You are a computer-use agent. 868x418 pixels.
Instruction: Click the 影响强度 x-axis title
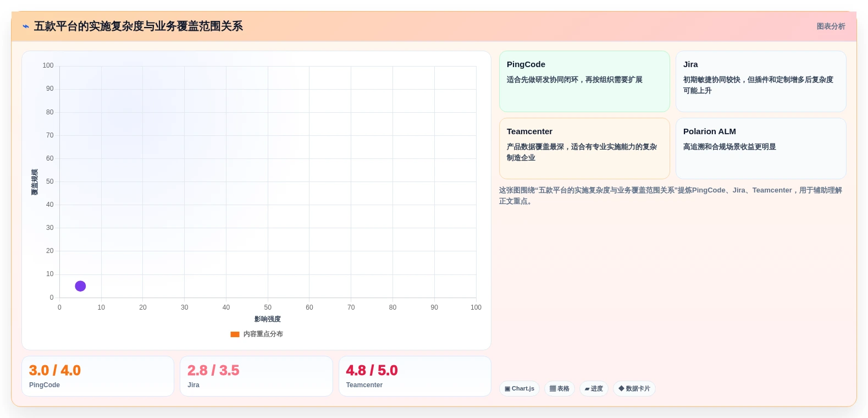[x=268, y=319]
